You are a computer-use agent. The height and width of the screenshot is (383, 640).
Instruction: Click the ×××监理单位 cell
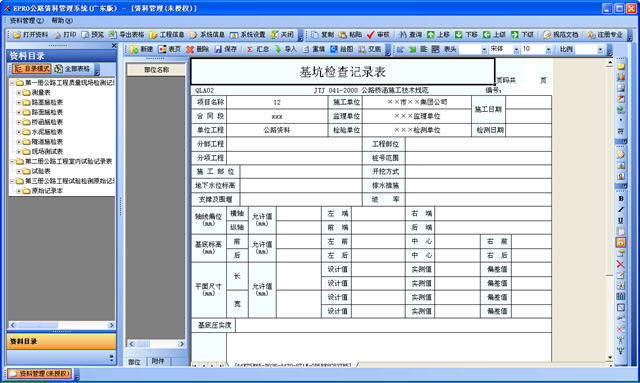(417, 116)
